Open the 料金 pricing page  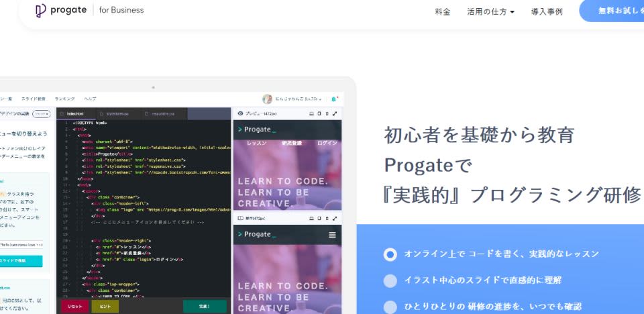point(442,12)
